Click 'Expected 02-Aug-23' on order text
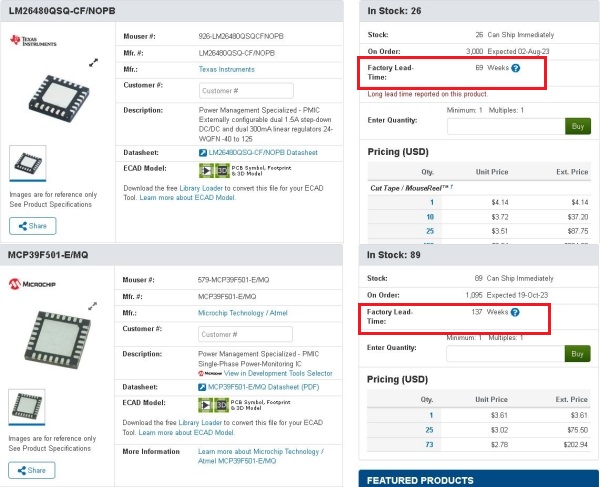 coord(518,51)
